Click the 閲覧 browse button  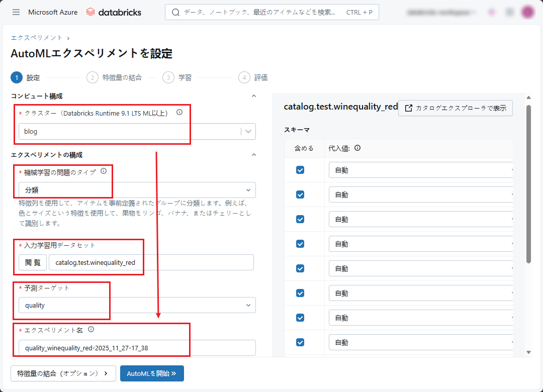33,262
